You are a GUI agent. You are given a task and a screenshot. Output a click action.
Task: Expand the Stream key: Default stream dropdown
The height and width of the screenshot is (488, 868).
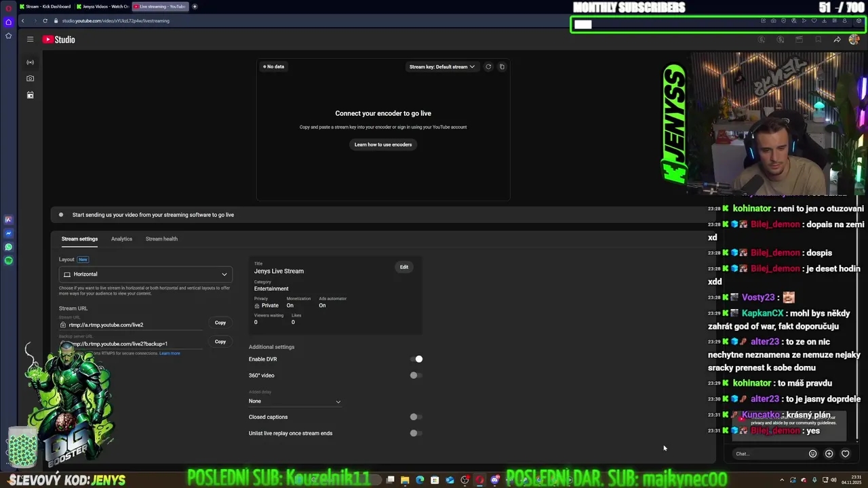441,66
